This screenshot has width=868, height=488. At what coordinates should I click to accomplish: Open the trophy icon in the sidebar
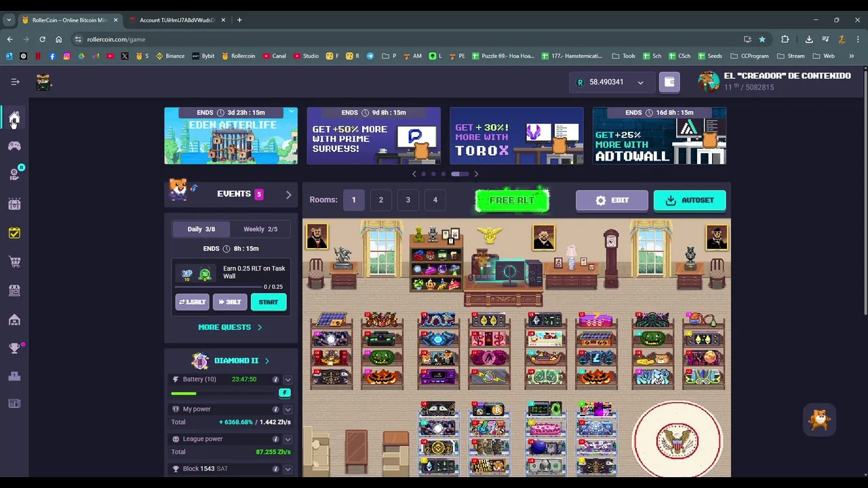(14, 348)
